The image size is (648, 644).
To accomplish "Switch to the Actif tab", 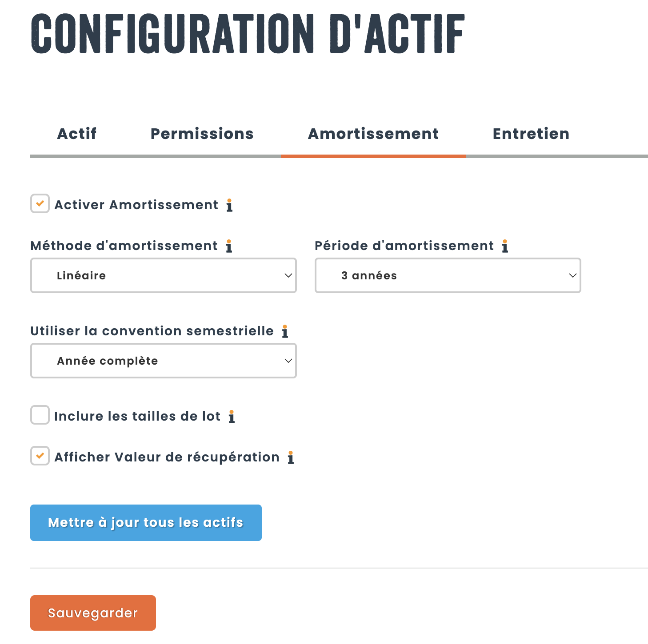I will (x=77, y=134).
